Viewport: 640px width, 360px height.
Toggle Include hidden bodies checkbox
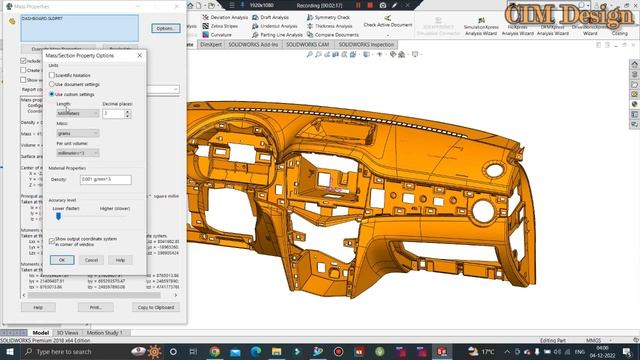pos(23,61)
